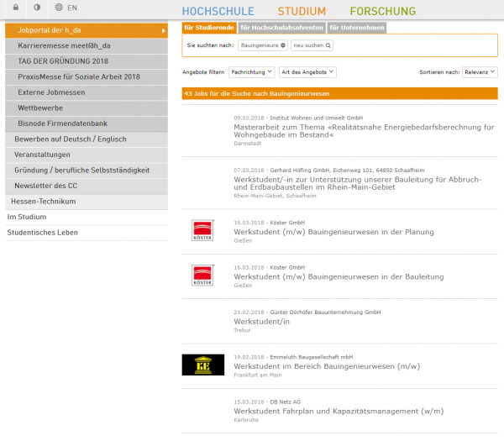Click the 'neu suchen' button

(312, 45)
